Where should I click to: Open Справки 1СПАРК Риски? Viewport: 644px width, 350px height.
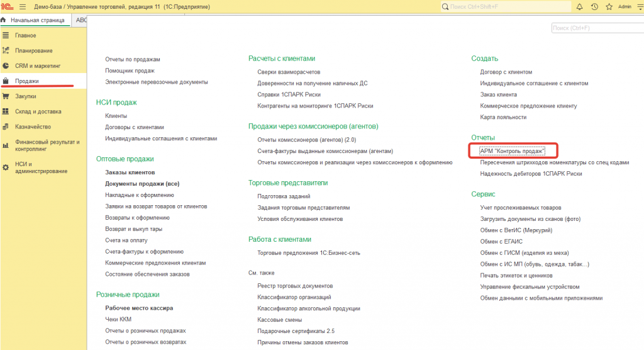tap(289, 94)
